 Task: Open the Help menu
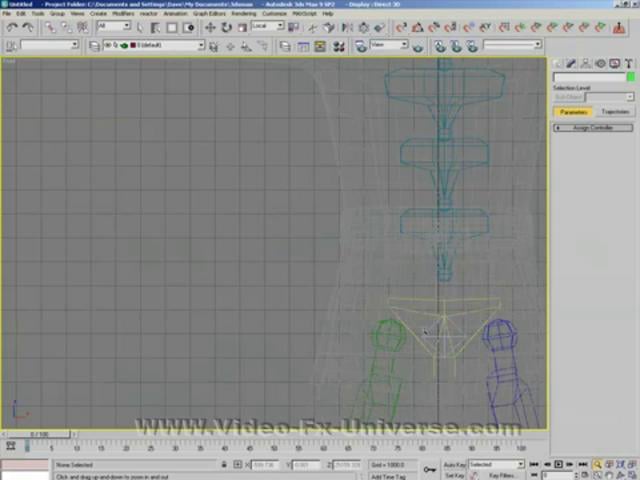coord(328,13)
